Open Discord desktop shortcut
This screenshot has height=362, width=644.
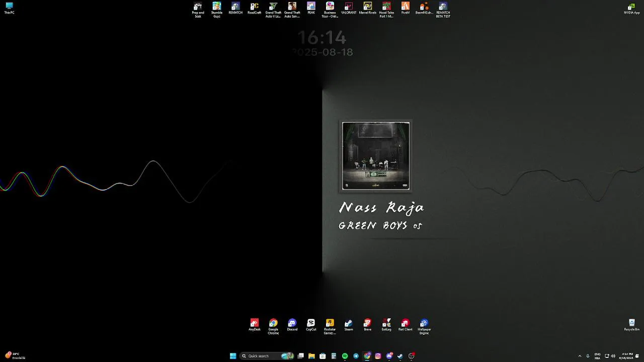coord(292,325)
